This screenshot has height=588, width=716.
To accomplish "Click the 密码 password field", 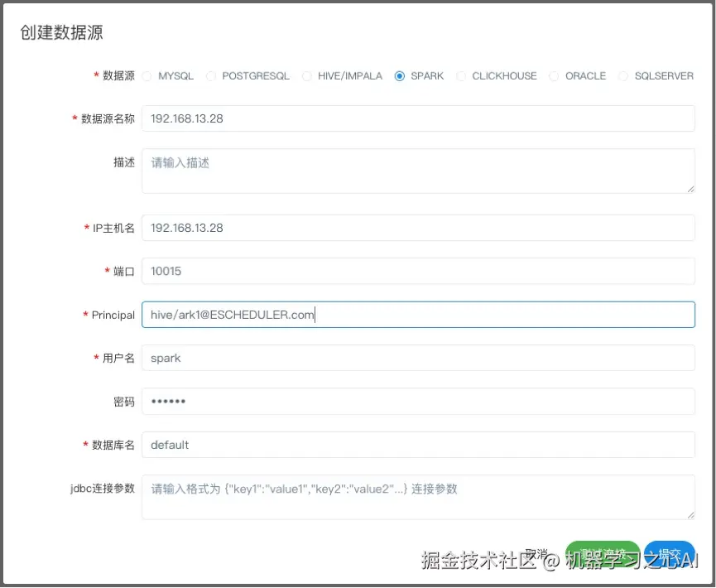I will pos(418,402).
